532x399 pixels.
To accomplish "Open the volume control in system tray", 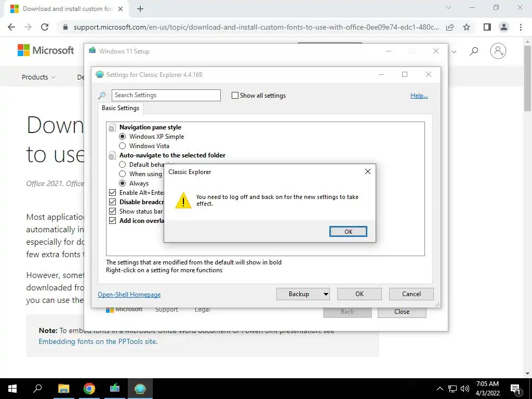I will [x=465, y=389].
